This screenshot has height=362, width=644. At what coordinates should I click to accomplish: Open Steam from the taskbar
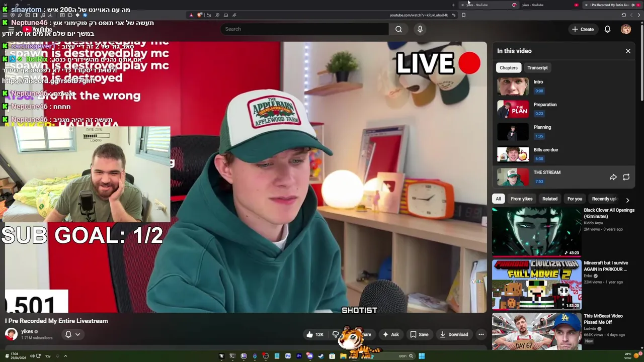tap(321, 356)
